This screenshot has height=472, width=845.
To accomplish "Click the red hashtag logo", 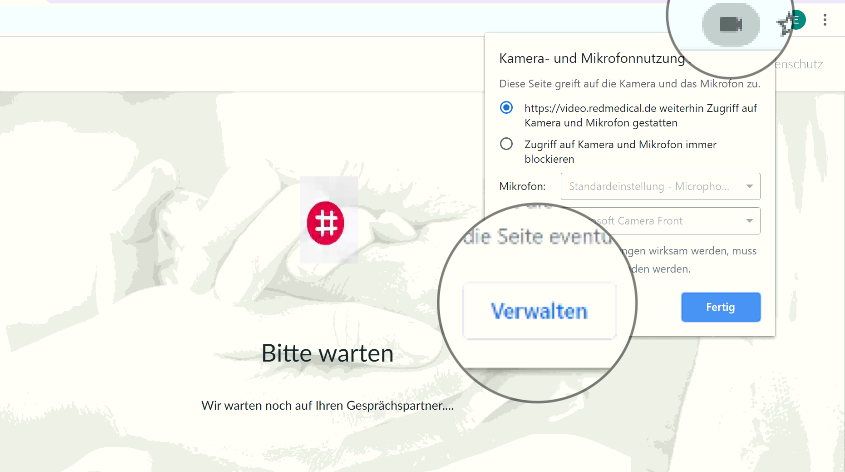I will click(x=326, y=222).
